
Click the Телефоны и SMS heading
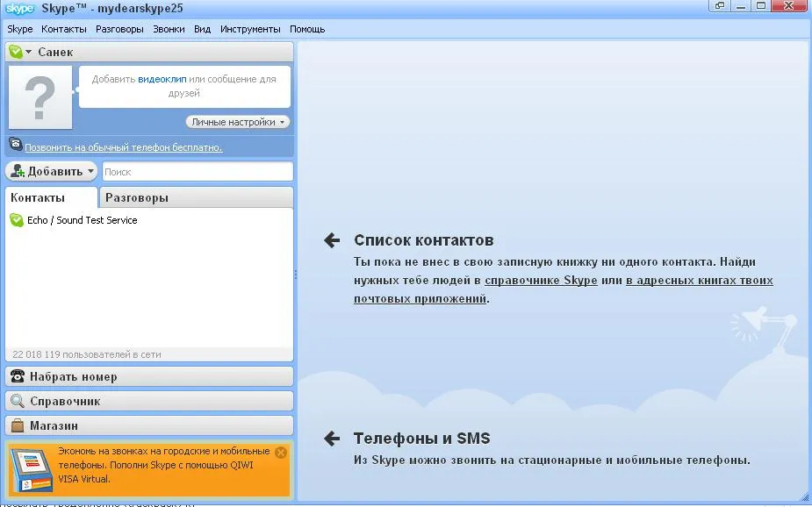pyautogui.click(x=421, y=439)
